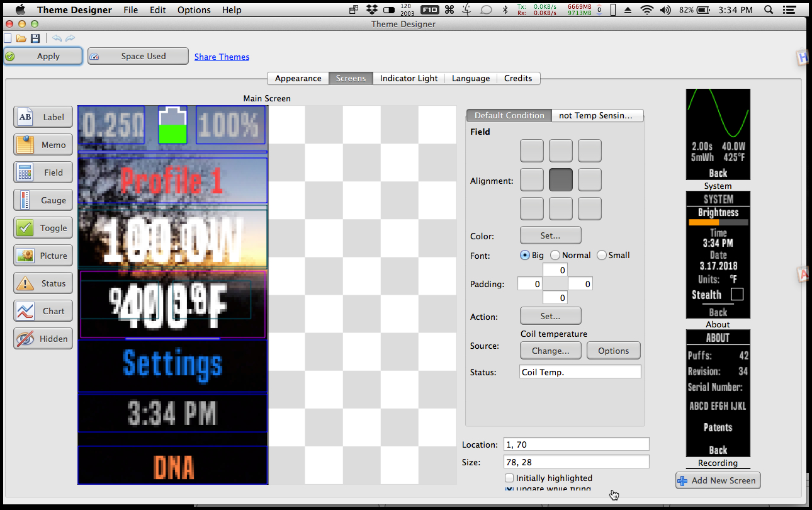Click the open folder icon in toolbar
The height and width of the screenshot is (510, 812).
point(21,39)
